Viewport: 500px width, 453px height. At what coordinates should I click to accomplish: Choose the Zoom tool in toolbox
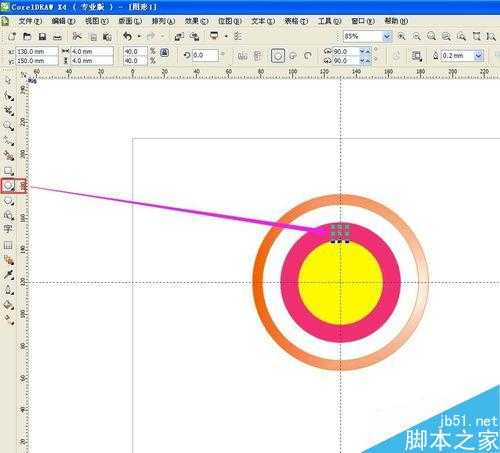(8, 126)
